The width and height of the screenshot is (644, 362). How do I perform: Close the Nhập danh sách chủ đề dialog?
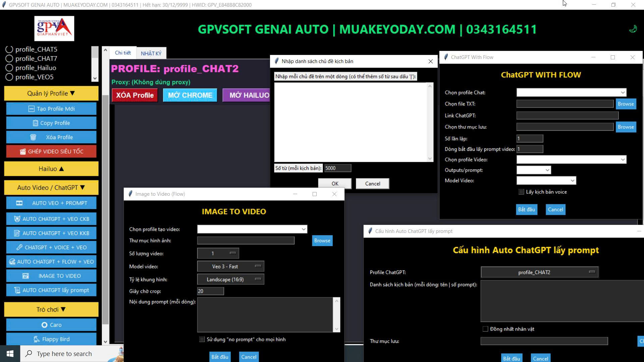pos(431,61)
